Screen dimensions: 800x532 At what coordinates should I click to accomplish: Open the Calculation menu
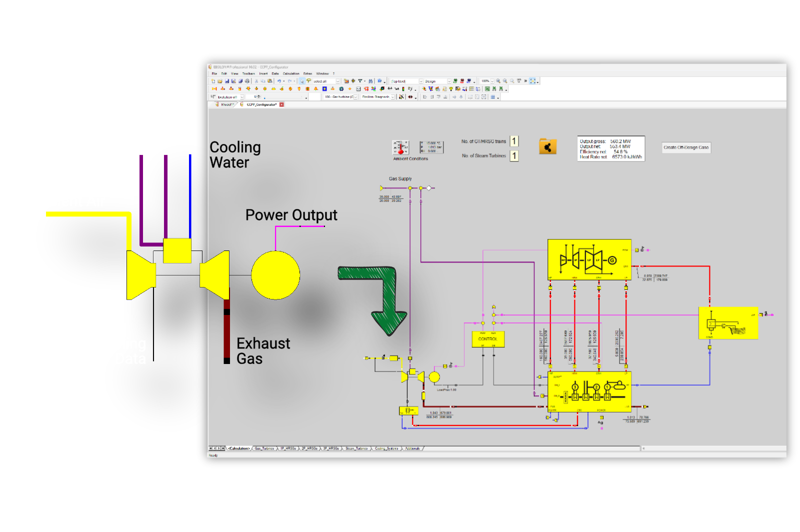click(x=290, y=73)
